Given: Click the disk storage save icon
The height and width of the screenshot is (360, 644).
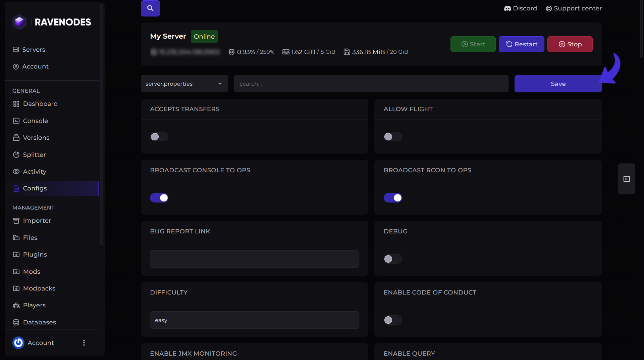Looking at the screenshot, I should [347, 52].
